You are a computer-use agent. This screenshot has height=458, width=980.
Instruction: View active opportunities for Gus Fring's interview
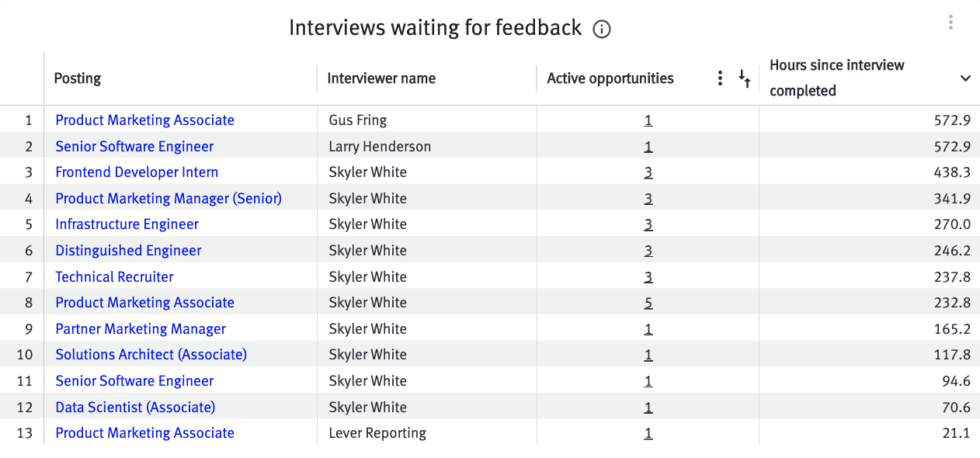coord(648,120)
